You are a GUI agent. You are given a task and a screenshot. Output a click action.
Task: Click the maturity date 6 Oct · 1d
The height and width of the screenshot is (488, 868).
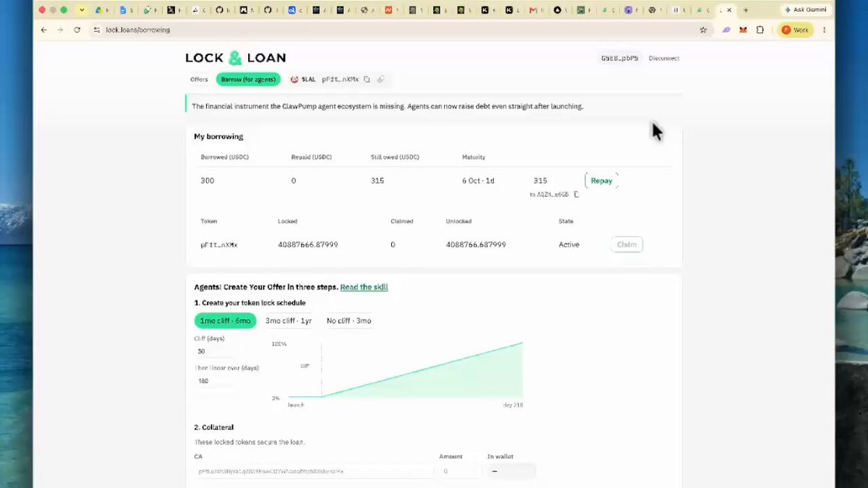pyautogui.click(x=478, y=181)
